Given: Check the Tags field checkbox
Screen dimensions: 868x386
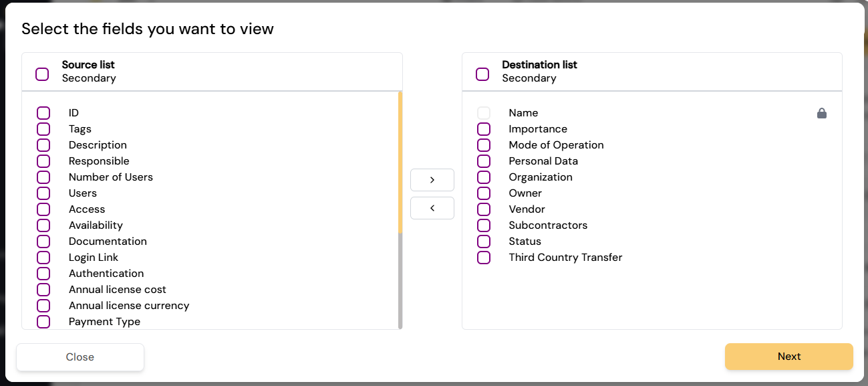Looking at the screenshot, I should point(43,129).
